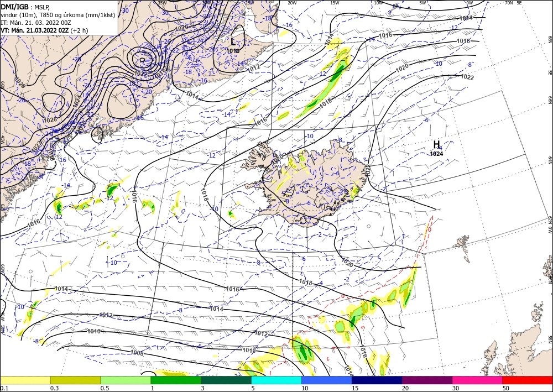Click the 1010 value under the L
The width and height of the screenshot is (553, 392).
pyautogui.click(x=233, y=51)
